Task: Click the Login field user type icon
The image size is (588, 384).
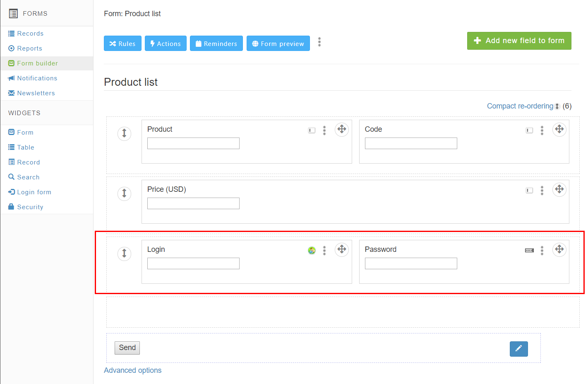Action: [x=312, y=250]
